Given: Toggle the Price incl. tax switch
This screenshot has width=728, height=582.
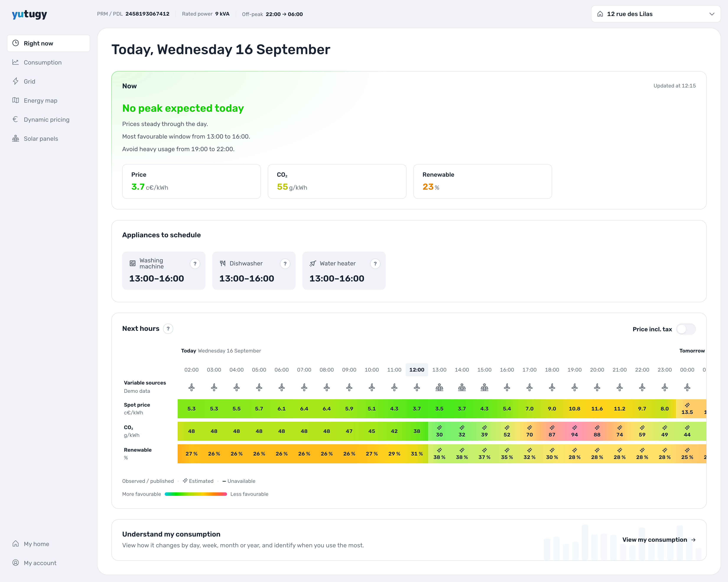Looking at the screenshot, I should pyautogui.click(x=686, y=329).
